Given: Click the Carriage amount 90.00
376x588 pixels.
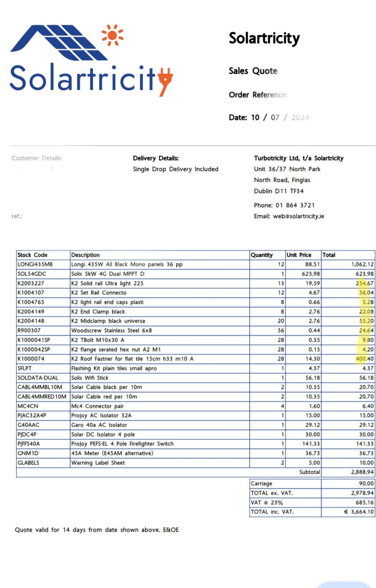Looking at the screenshot, I should pos(366,483).
